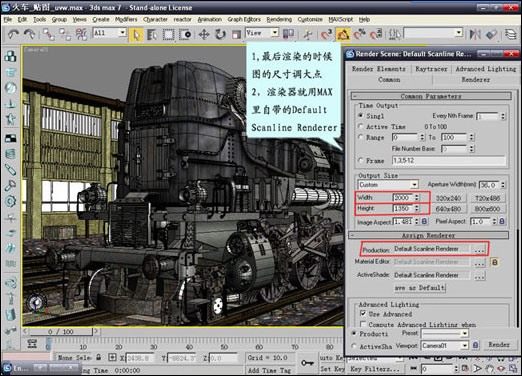Select the Range radio button
This screenshot has width=522, height=376.
[x=360, y=137]
